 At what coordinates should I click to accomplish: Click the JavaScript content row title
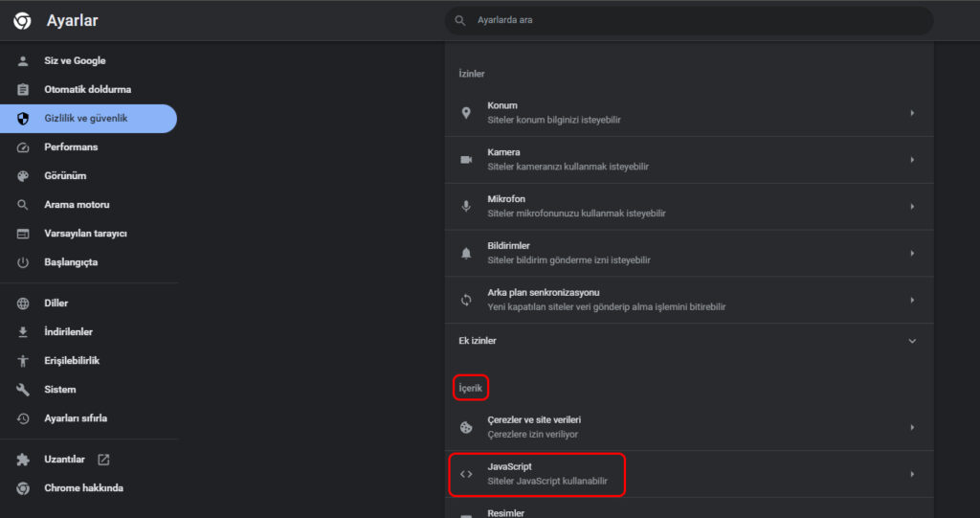(x=509, y=466)
